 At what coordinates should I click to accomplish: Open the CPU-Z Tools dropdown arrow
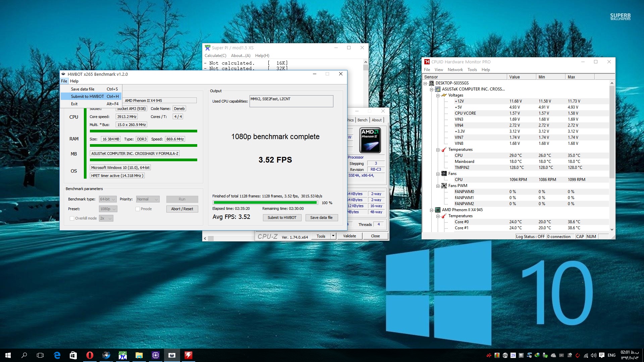(x=333, y=236)
